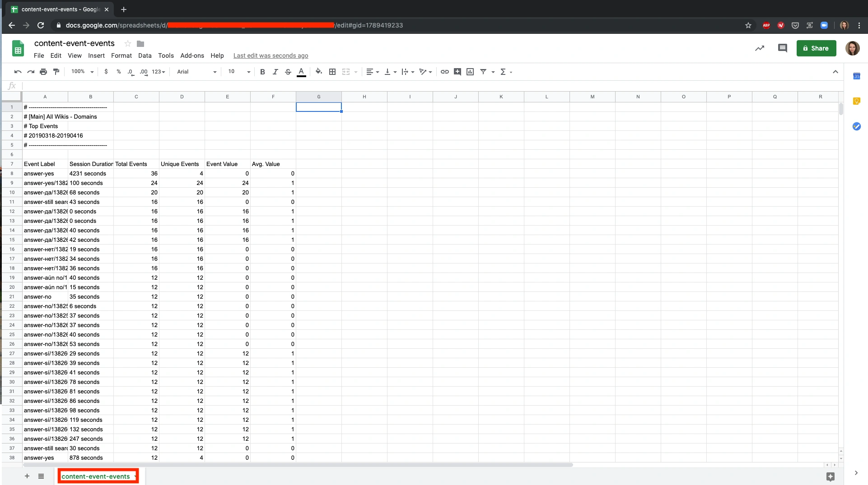This screenshot has width=868, height=485.
Task: Open the Add-ons menu
Action: [192, 55]
